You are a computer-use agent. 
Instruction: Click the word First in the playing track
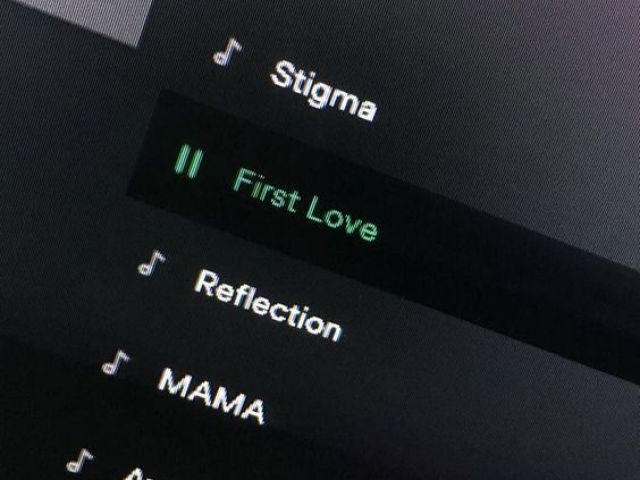click(266, 191)
